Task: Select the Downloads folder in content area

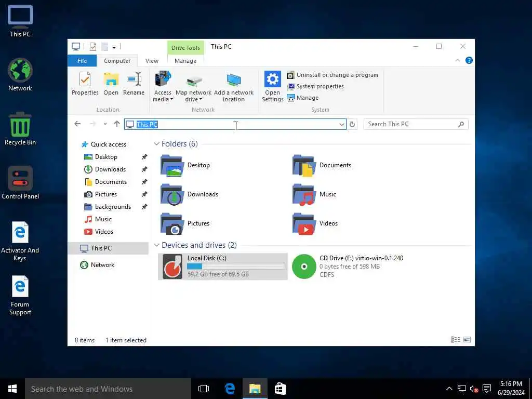Action: 189,194
